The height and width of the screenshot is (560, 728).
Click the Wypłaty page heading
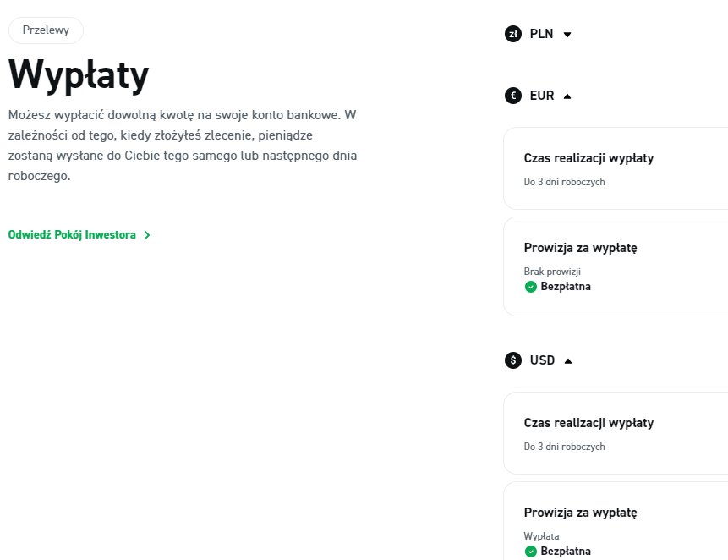coord(79,75)
